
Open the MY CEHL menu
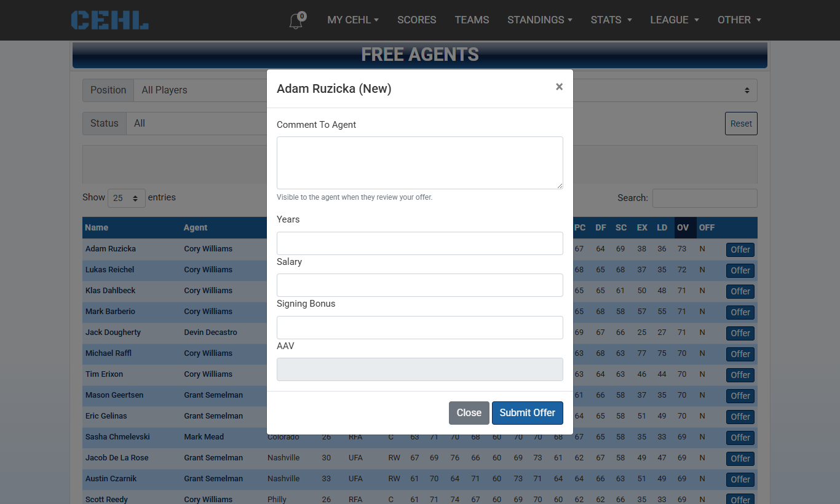[353, 20]
